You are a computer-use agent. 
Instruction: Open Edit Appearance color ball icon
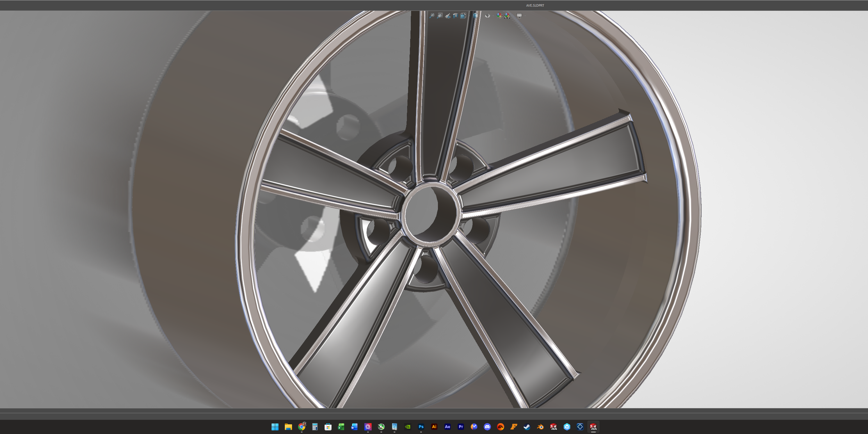(499, 16)
